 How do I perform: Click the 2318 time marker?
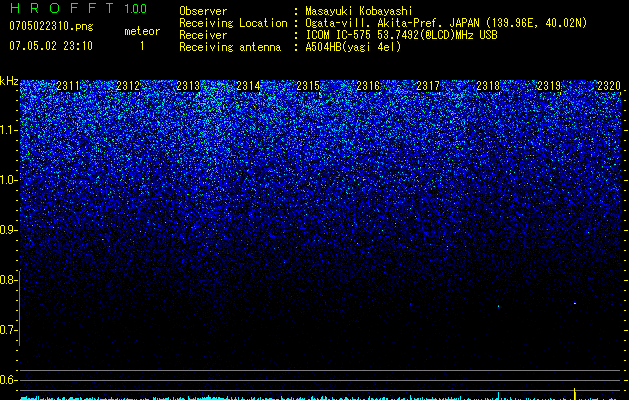[488, 86]
